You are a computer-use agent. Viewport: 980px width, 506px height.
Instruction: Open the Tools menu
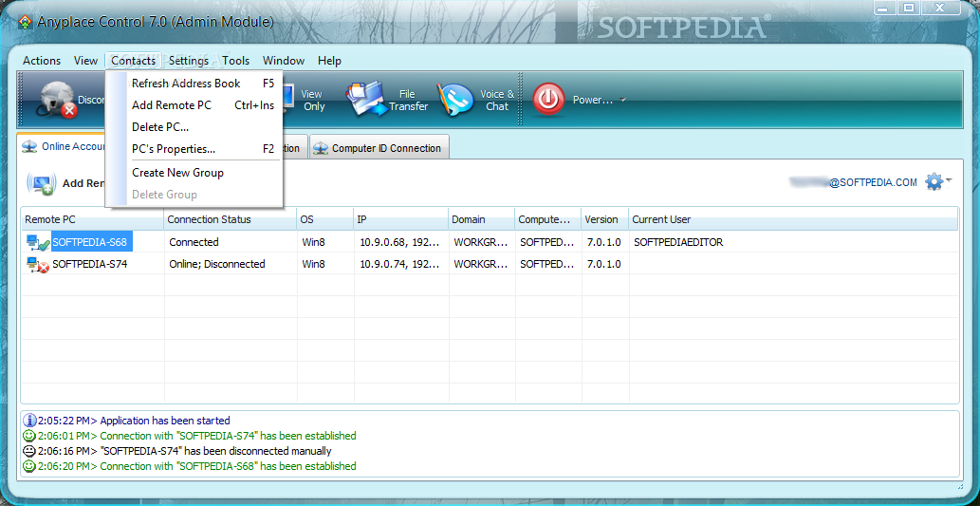click(x=235, y=61)
